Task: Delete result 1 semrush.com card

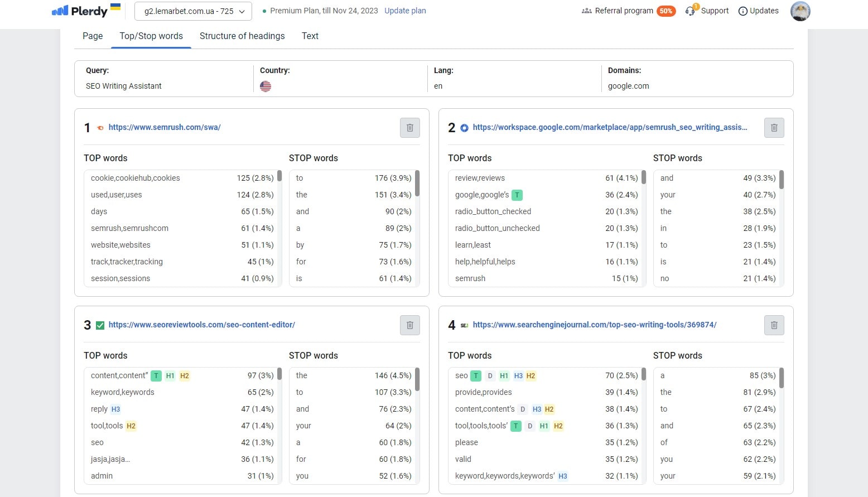Action: tap(410, 128)
